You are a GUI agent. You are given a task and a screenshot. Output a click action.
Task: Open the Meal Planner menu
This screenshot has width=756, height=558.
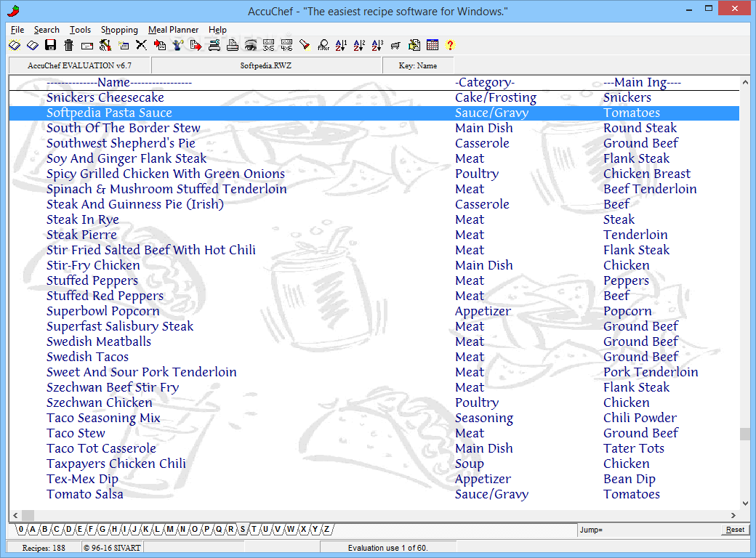tap(174, 30)
